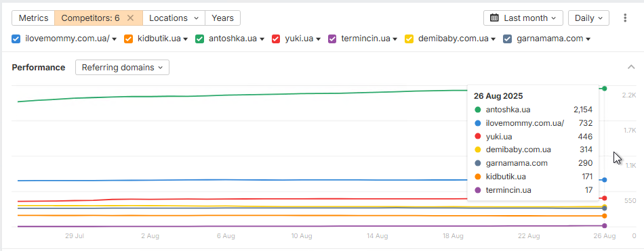This screenshot has width=644, height=251.
Task: Switch to the Years tab
Action: click(222, 18)
